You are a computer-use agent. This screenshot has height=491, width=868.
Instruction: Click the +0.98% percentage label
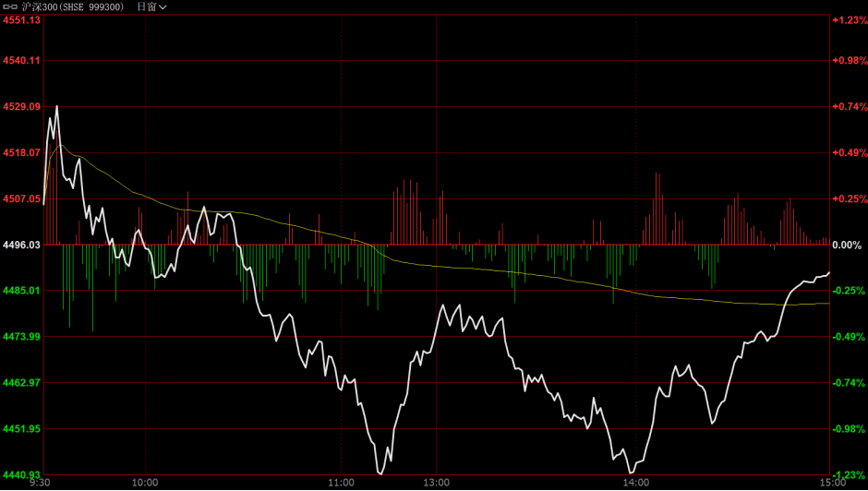(848, 61)
